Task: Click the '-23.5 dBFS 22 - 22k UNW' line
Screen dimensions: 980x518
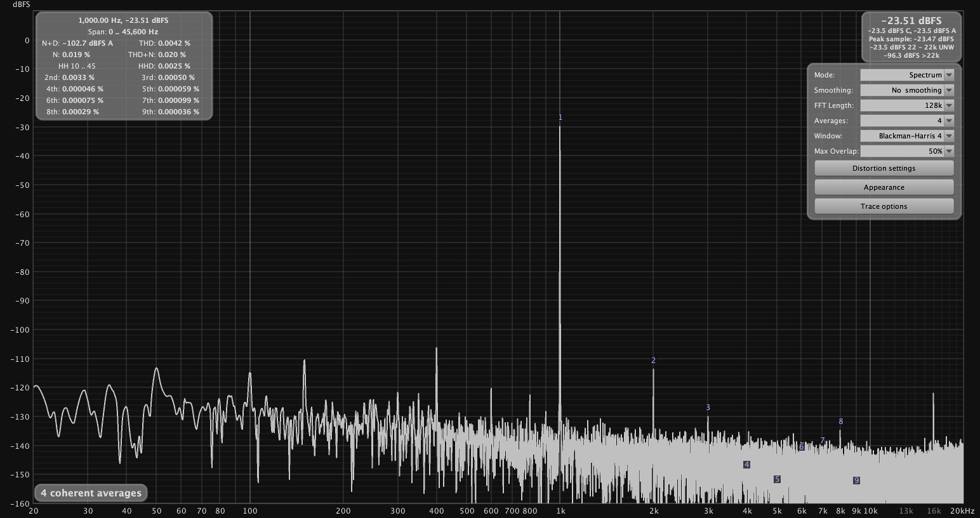Action: click(911, 47)
